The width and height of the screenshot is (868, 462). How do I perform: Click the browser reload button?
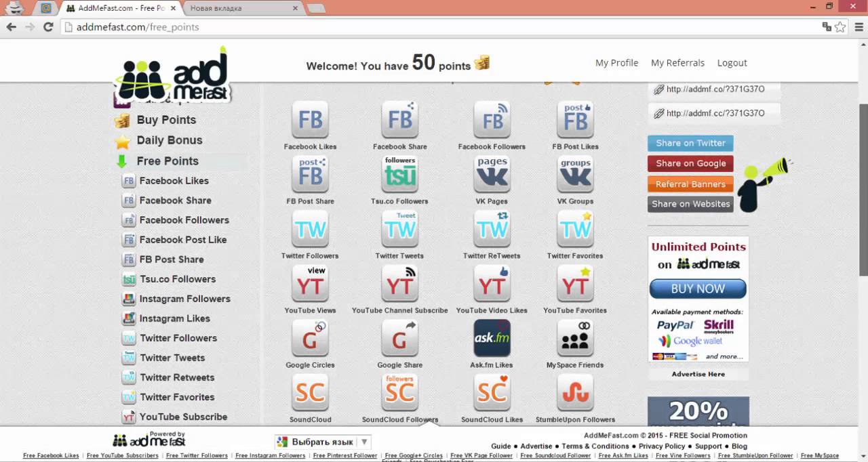click(48, 27)
